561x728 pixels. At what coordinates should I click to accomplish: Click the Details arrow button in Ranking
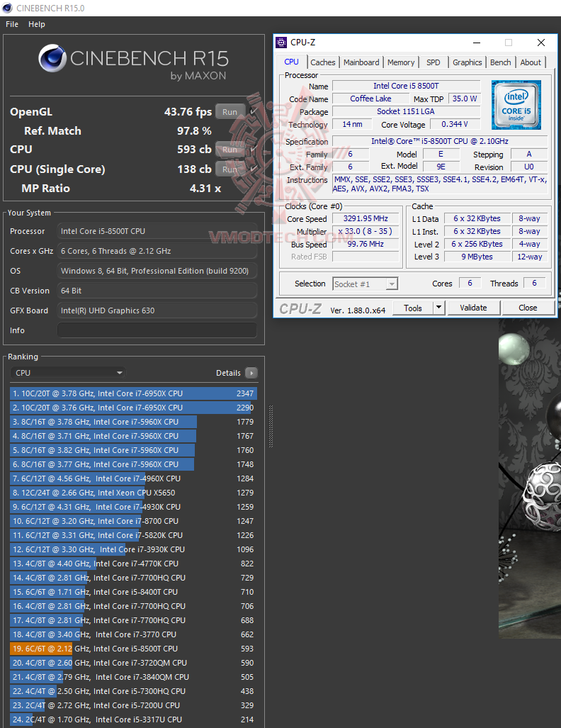click(x=251, y=373)
